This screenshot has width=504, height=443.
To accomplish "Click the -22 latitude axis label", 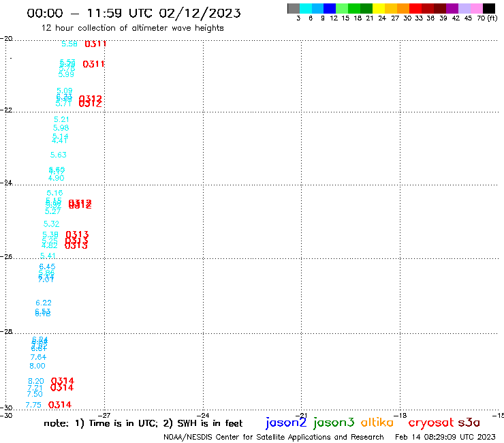I will [x=6, y=110].
